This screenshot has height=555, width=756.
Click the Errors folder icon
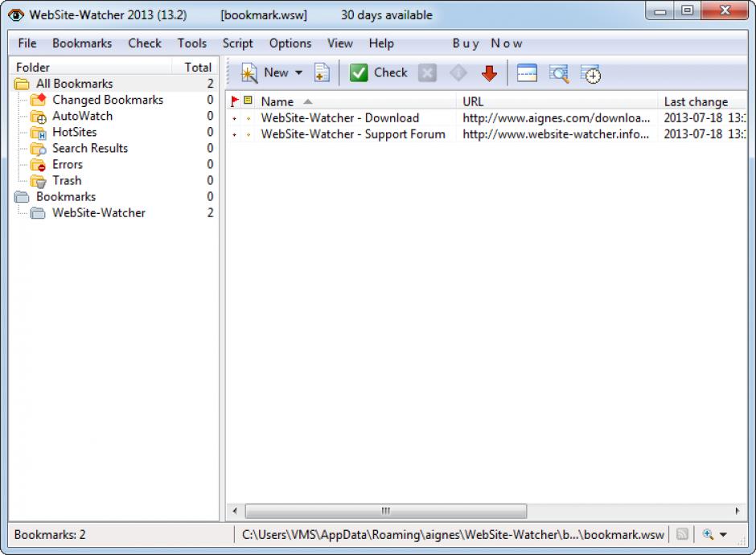[38, 165]
